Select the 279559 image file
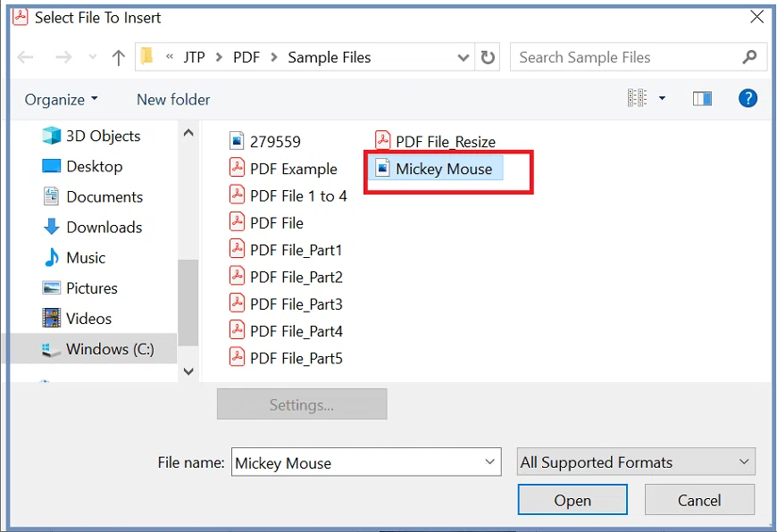Screen dimensions: 777x532 click(265, 142)
